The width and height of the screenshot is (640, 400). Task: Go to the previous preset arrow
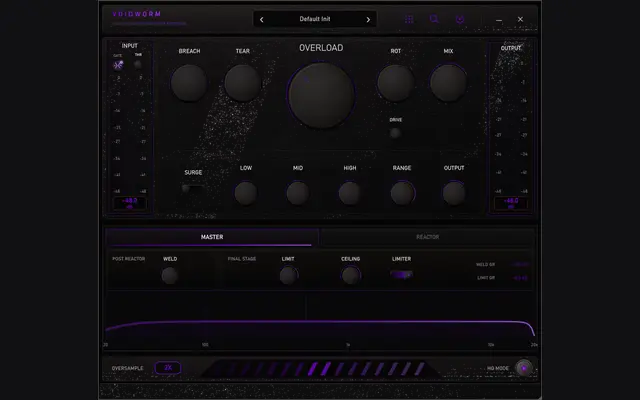262,20
